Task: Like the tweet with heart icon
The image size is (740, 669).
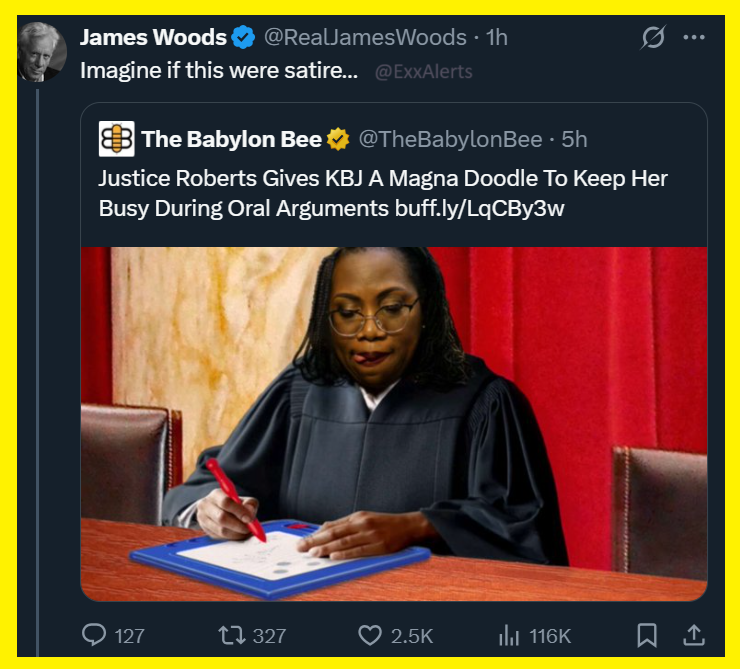Action: click(x=370, y=635)
